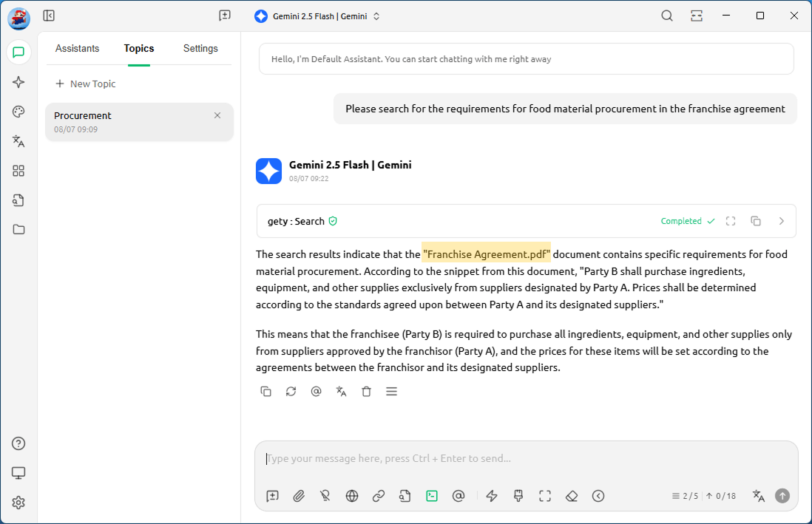This screenshot has width=812, height=524.
Task: Toggle the green MCP server icon
Action: [x=432, y=496]
